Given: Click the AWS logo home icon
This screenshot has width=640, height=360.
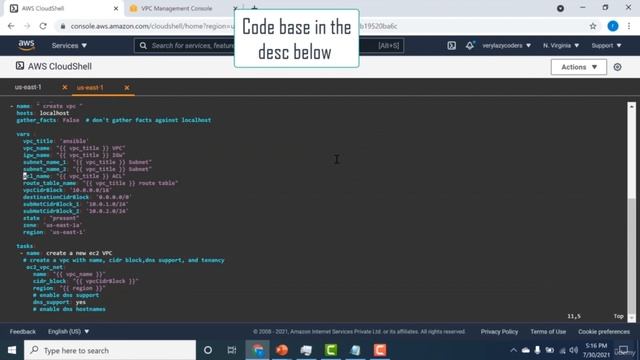Looking at the screenshot, I should 27,45.
